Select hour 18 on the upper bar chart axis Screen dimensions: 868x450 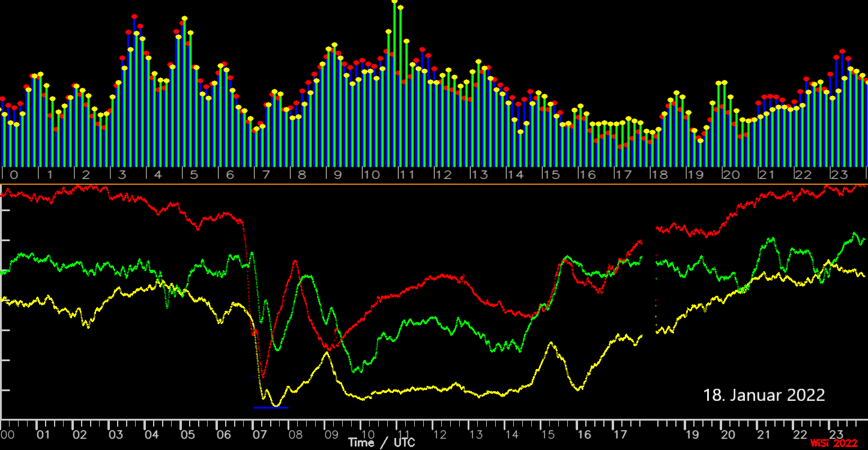660,175
